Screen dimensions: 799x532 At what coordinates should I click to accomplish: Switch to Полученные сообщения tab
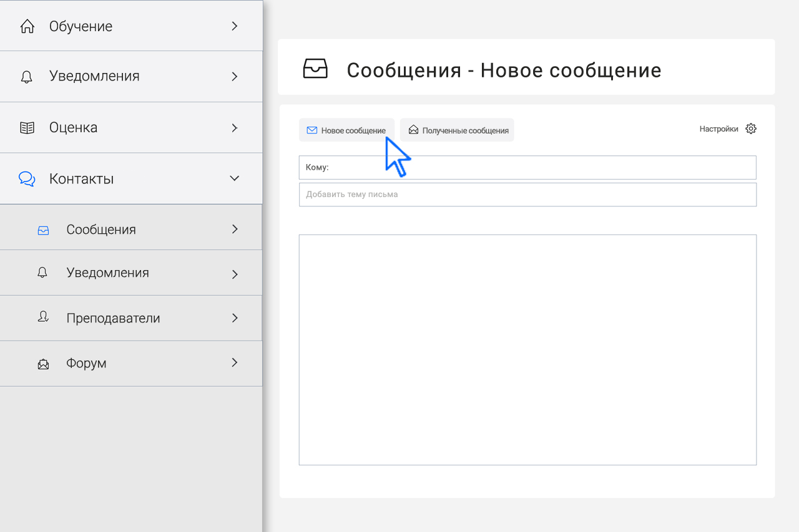(457, 130)
